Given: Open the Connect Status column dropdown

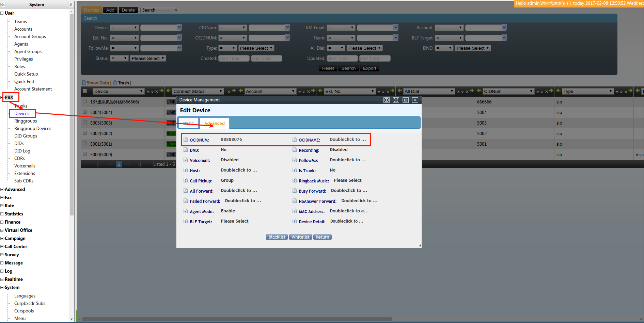Looking at the screenshot, I should (x=198, y=91).
